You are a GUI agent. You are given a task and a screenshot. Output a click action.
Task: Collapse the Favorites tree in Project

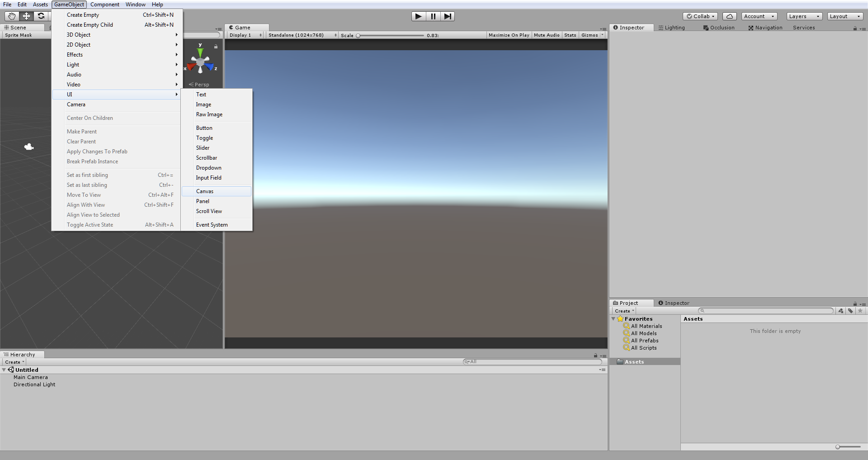point(613,319)
